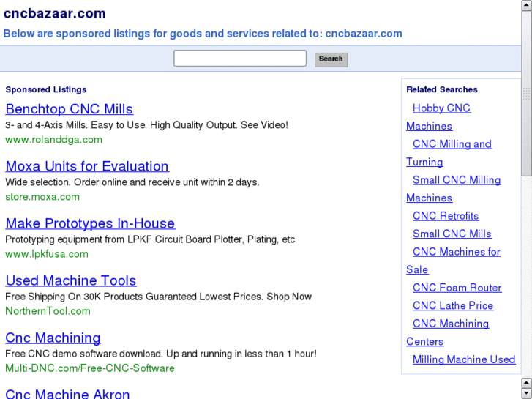Click the upper arrow of the bottom scrollbar pair
This screenshot has width=532, height=399.
coord(527,383)
